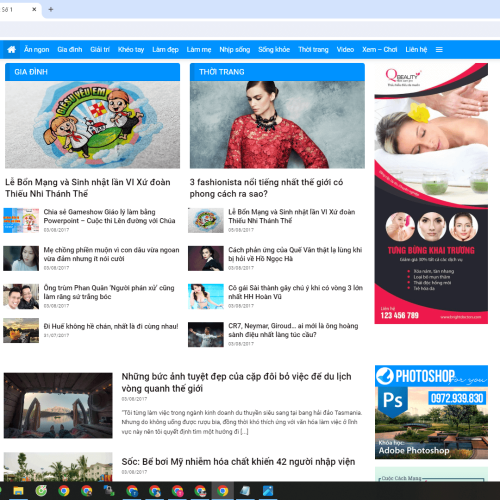Open the Mẹ chồng phiền muộn article
This screenshot has width=500, height=500.
pos(111,254)
